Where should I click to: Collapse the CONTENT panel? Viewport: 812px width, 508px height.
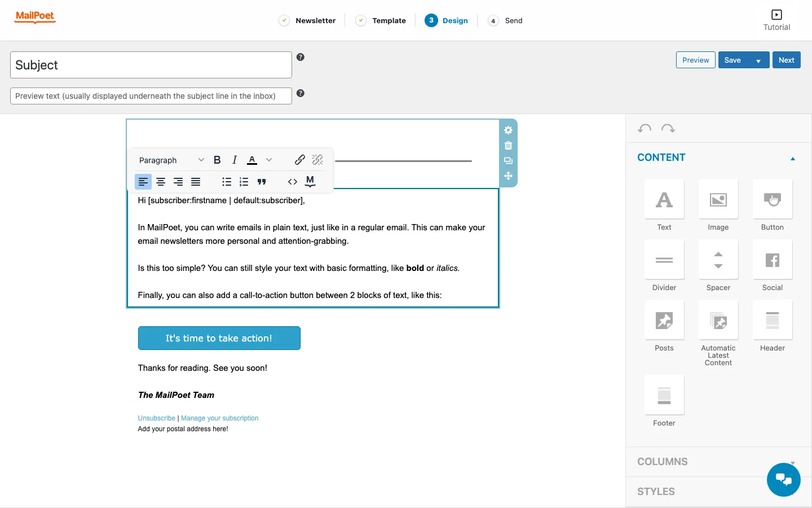[793, 159]
